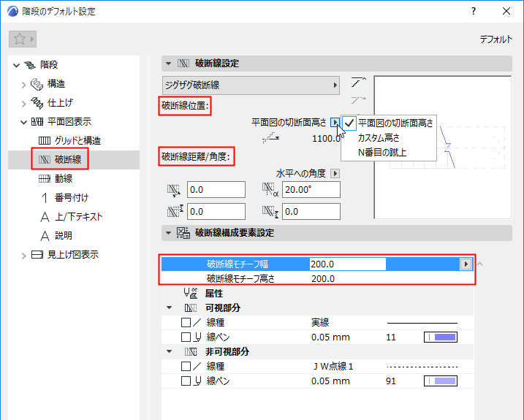Expand the 構造 tree node
Viewport: 524px width, 420px height.
(23, 85)
